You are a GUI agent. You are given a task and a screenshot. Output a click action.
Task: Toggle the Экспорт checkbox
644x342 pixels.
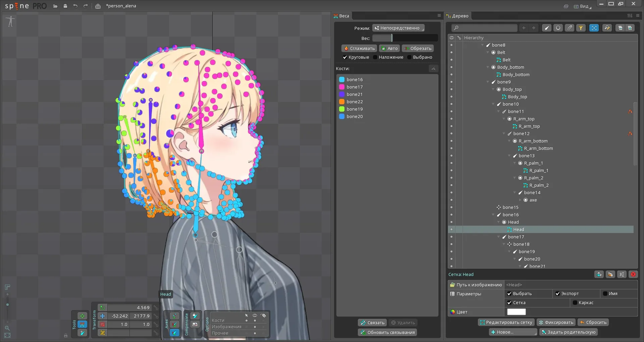coord(557,294)
